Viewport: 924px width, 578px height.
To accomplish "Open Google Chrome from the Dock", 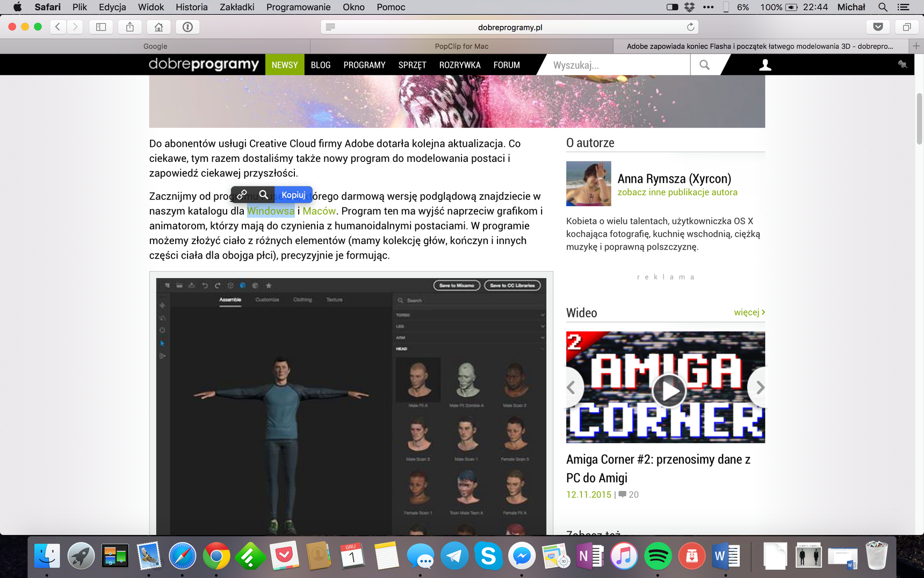I will pos(216,556).
